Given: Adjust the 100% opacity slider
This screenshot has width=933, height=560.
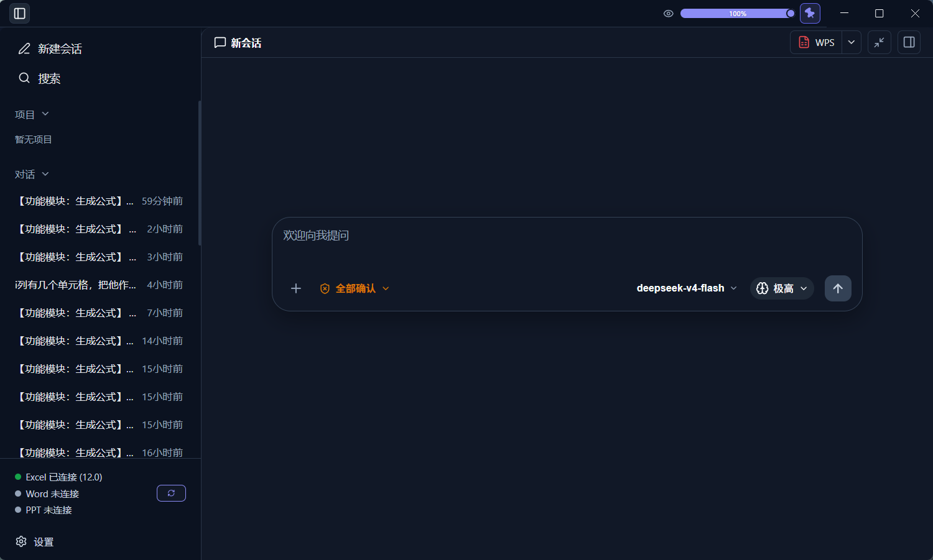Looking at the screenshot, I should click(x=738, y=14).
